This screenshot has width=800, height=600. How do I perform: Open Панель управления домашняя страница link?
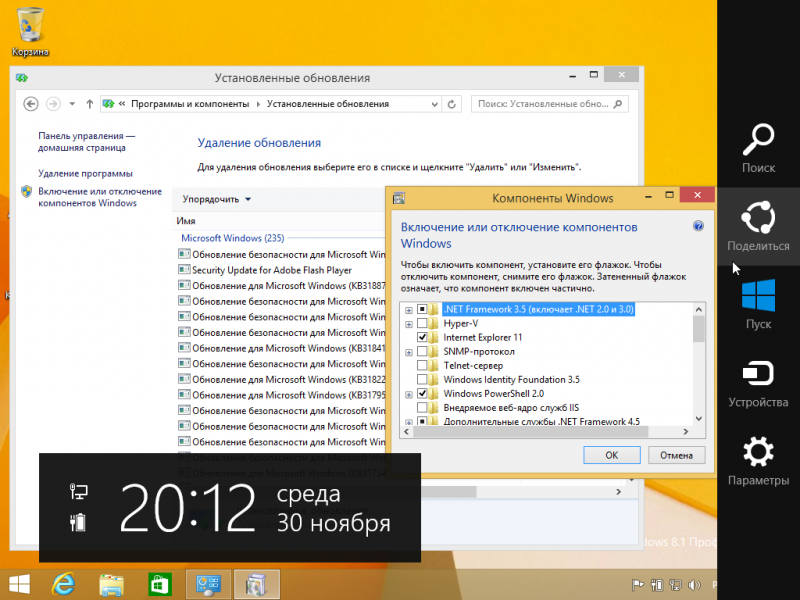coord(86,142)
